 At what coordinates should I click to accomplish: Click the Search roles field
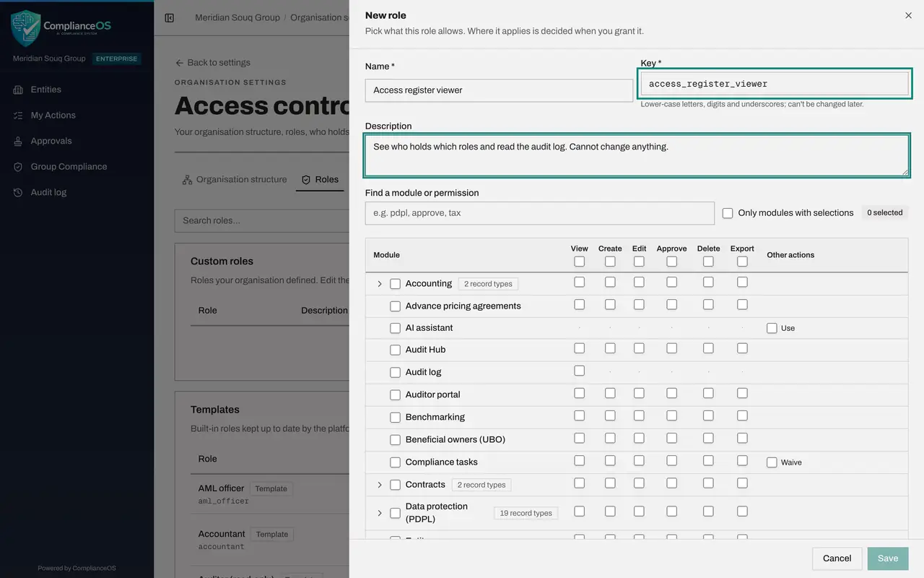tap(262, 220)
